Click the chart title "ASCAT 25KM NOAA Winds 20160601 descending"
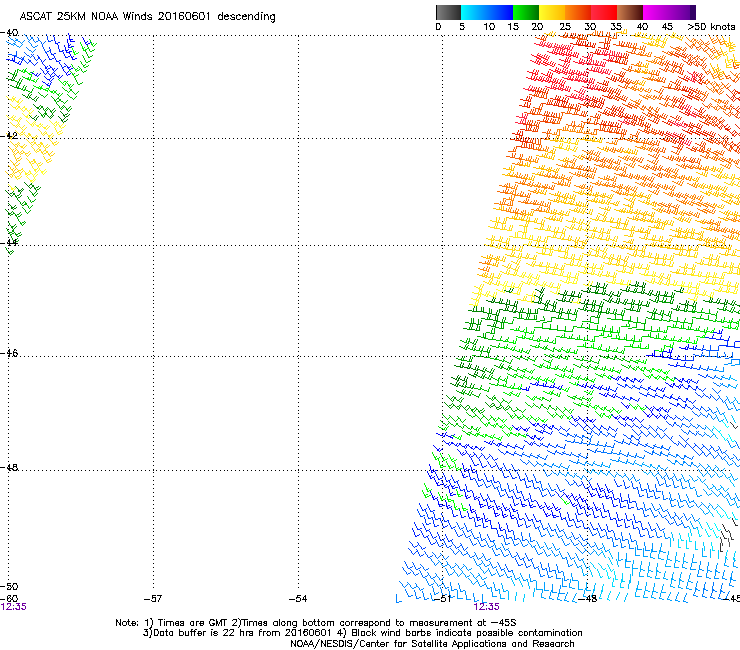Viewport: 740px width, 650px height. click(147, 17)
